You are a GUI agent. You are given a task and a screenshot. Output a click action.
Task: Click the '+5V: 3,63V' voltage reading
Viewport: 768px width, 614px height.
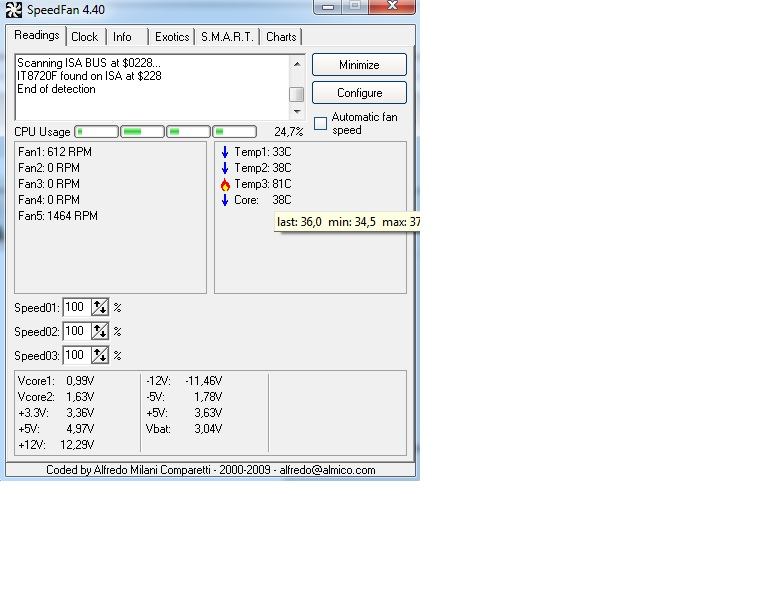(x=184, y=413)
